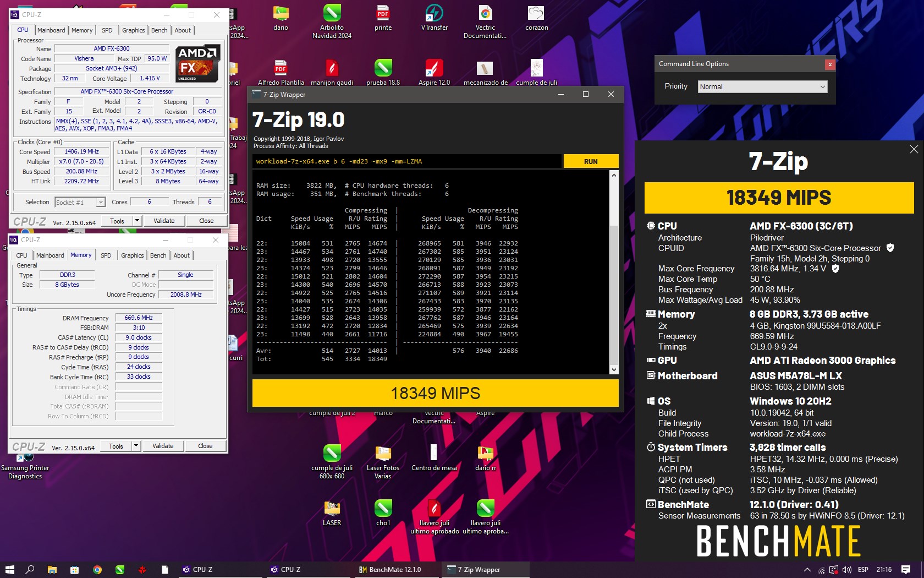The height and width of the screenshot is (578, 924).
Task: Show hidden system tray icons
Action: (x=807, y=570)
